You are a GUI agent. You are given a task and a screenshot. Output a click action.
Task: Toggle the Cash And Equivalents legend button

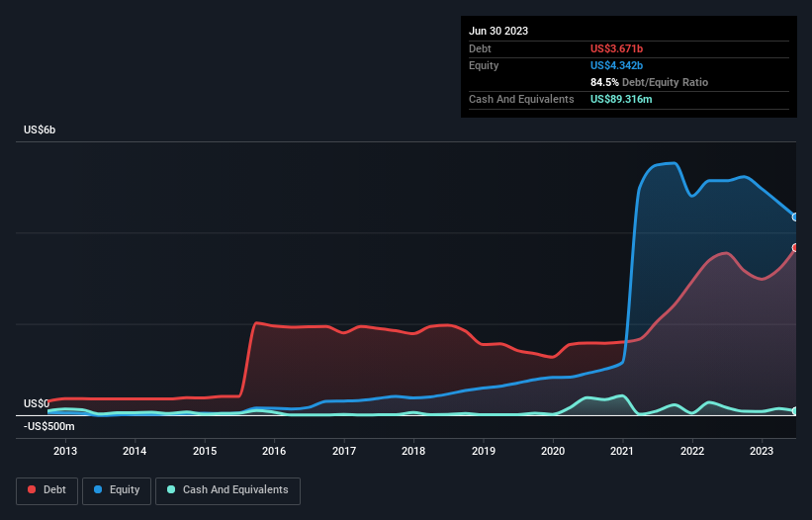tap(227, 490)
